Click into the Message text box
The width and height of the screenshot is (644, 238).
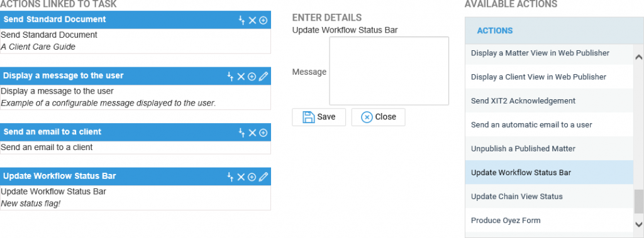[x=389, y=71]
